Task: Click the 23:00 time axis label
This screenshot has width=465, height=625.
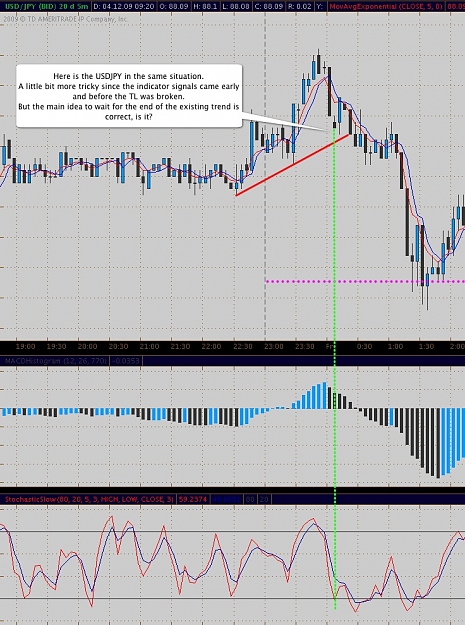Action: point(274,346)
